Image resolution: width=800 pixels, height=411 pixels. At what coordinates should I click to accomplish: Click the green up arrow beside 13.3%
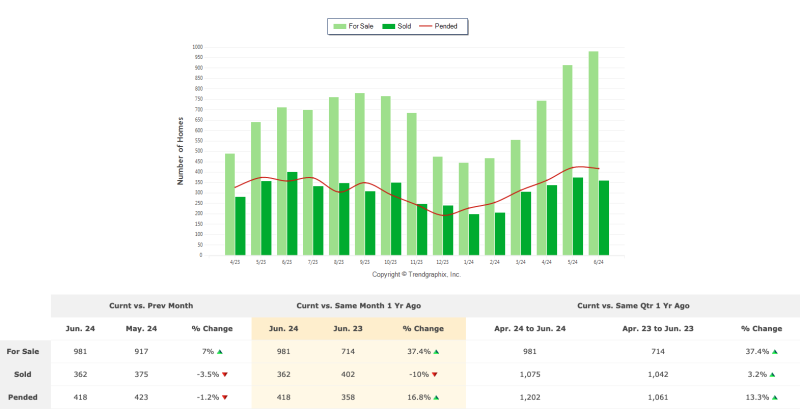[x=775, y=397]
